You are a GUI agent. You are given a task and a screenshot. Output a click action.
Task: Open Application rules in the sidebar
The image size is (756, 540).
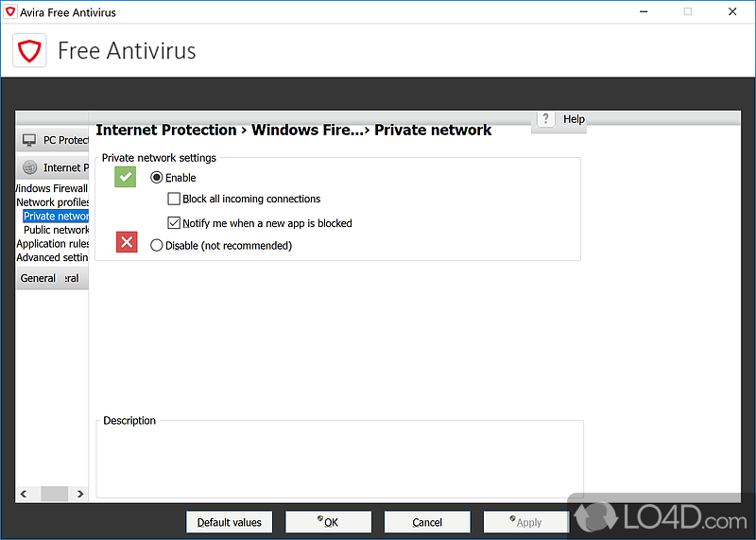(53, 244)
